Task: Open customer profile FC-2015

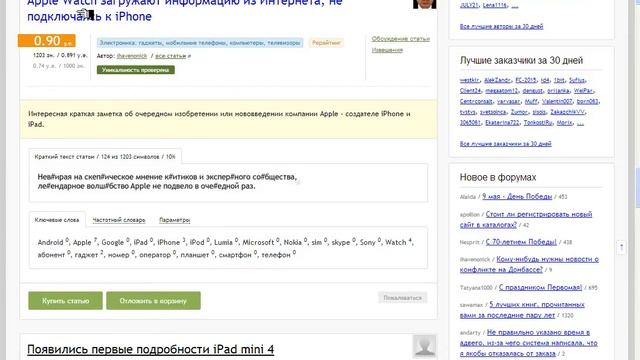Action: point(526,80)
